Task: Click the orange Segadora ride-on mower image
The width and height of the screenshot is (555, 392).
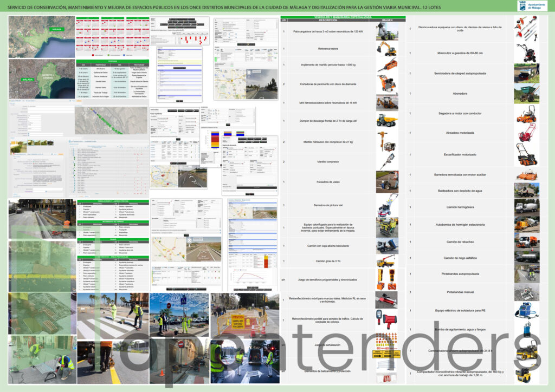Action: [x=527, y=114]
